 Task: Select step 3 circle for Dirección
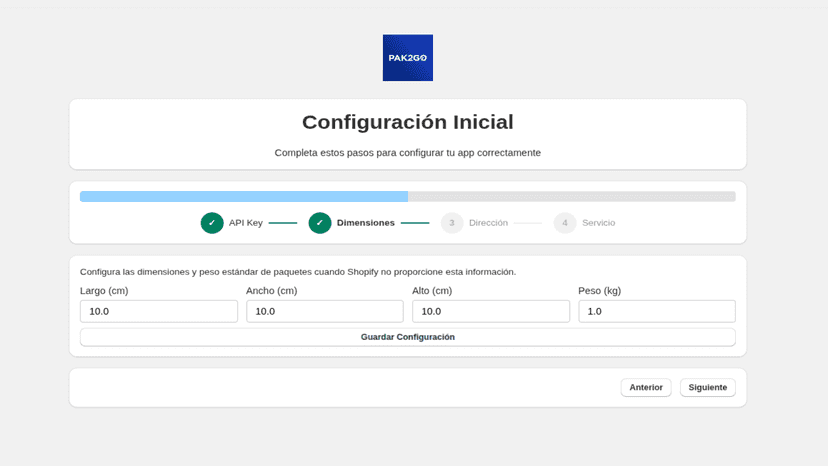(x=452, y=223)
